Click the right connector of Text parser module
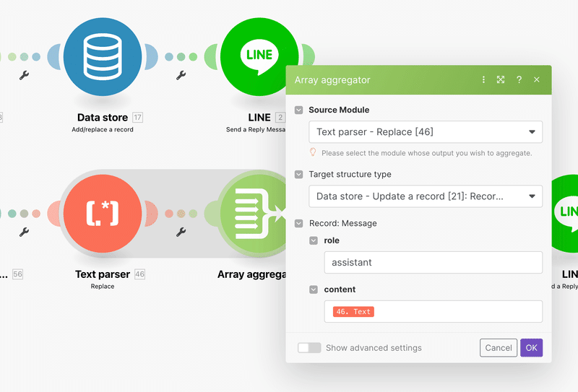Screen dimensions: 578x392 click(x=151, y=213)
